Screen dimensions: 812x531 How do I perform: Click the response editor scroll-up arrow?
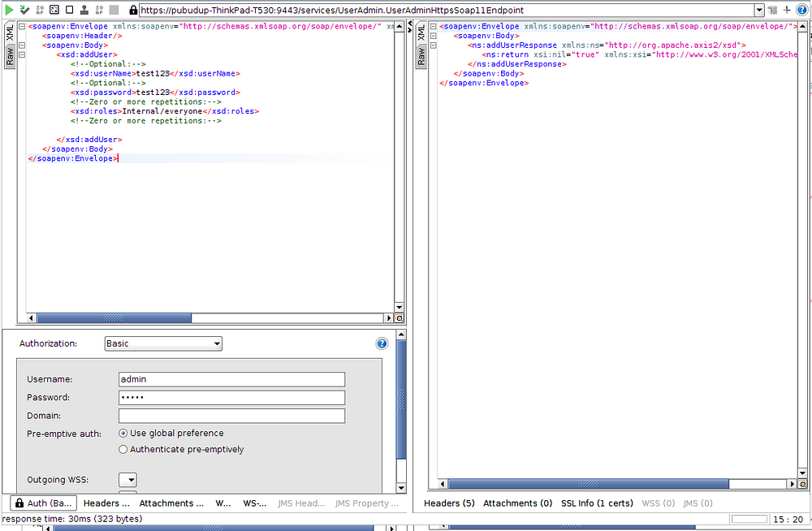pyautogui.click(x=803, y=27)
